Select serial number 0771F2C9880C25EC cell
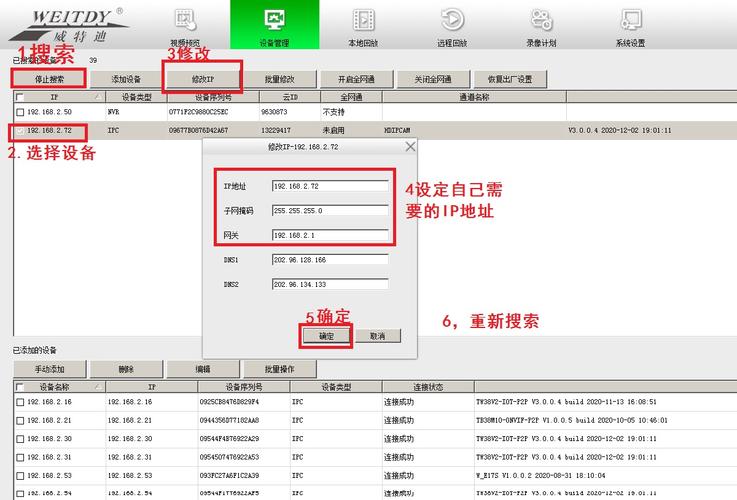Screen dimensions: 737x500 tap(198, 112)
